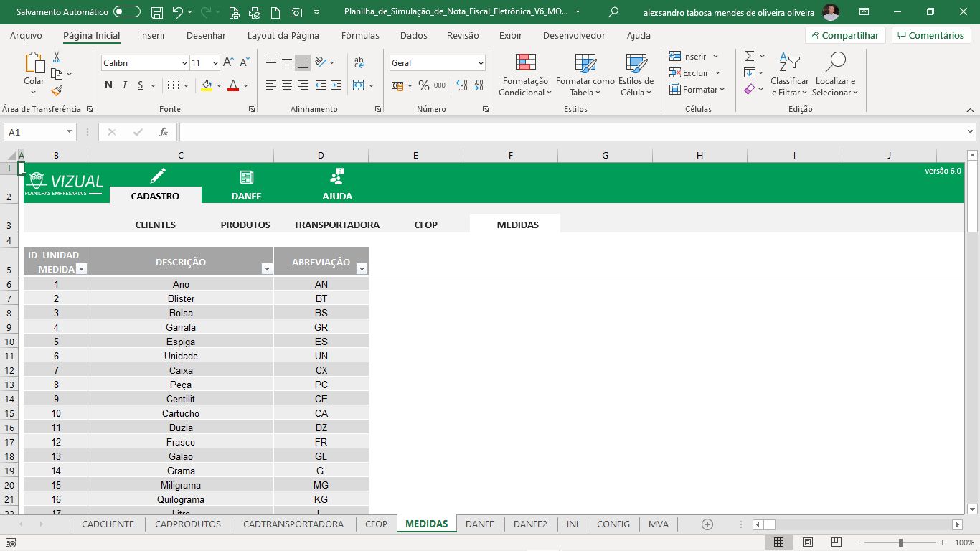
Task: Switch to the CADPRODUTOS sheet tab
Action: pos(188,524)
